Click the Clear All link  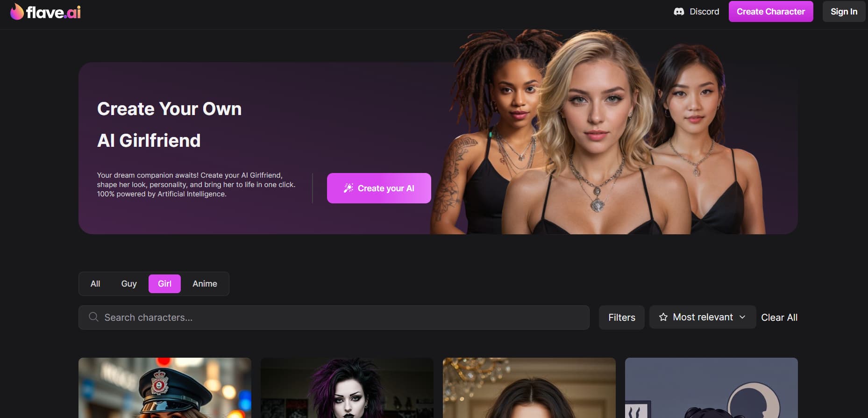pyautogui.click(x=779, y=317)
